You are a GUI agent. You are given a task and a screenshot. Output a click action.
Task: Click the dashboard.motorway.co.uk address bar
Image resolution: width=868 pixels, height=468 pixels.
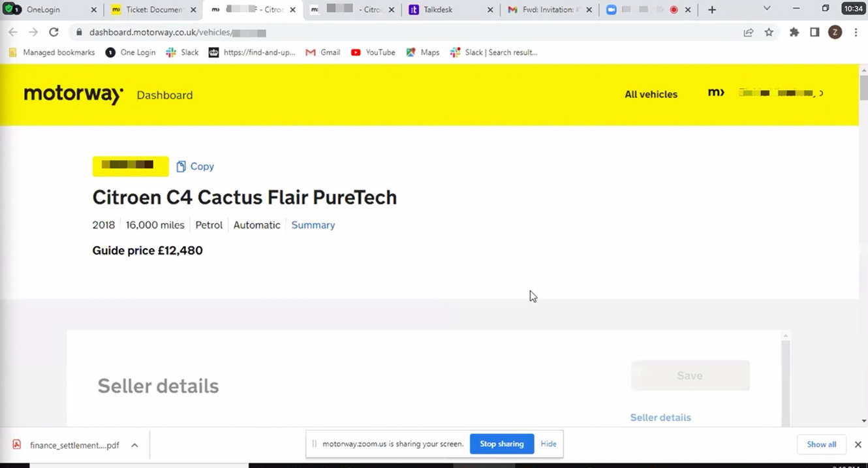[405, 32]
